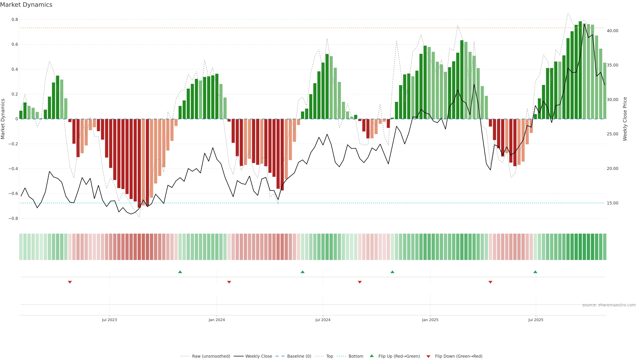The width and height of the screenshot is (644, 362).
Task: Click the rightmost red Flip Down triangle in 2025
Action: (490, 282)
